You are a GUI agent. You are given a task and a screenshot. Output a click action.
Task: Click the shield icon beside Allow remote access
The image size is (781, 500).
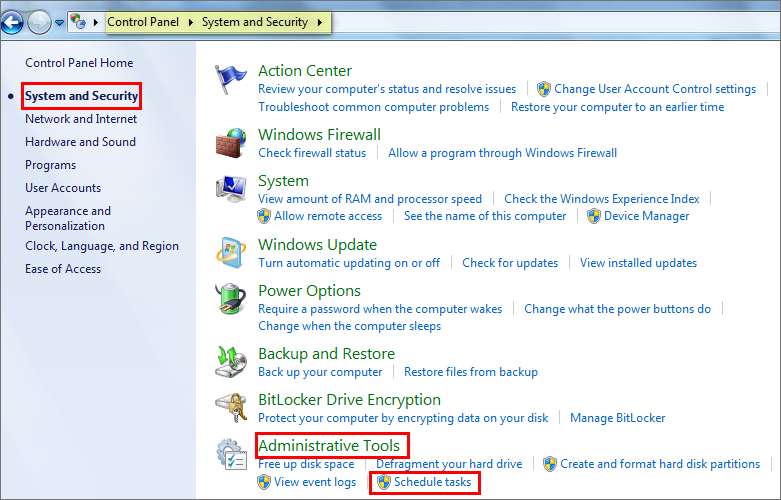[x=263, y=216]
